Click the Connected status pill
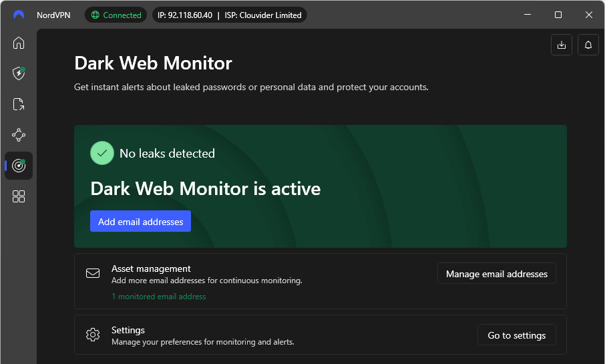The height and width of the screenshot is (364, 605). pyautogui.click(x=116, y=15)
